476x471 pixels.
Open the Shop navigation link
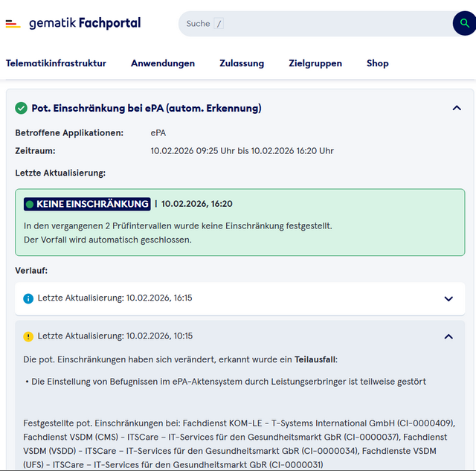[x=378, y=63]
